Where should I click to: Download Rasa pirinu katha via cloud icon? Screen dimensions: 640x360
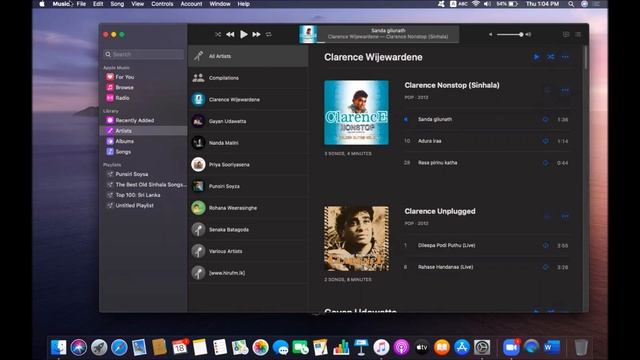point(545,163)
